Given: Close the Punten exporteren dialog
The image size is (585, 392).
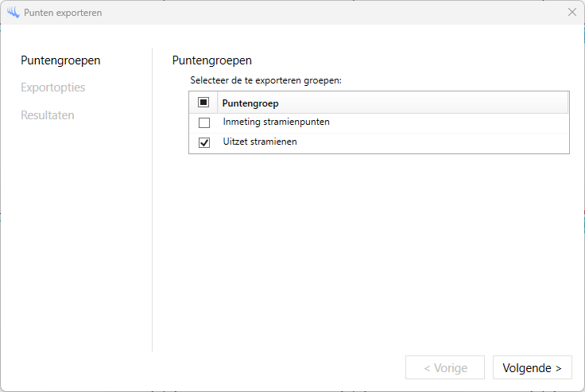Looking at the screenshot, I should click(571, 13).
